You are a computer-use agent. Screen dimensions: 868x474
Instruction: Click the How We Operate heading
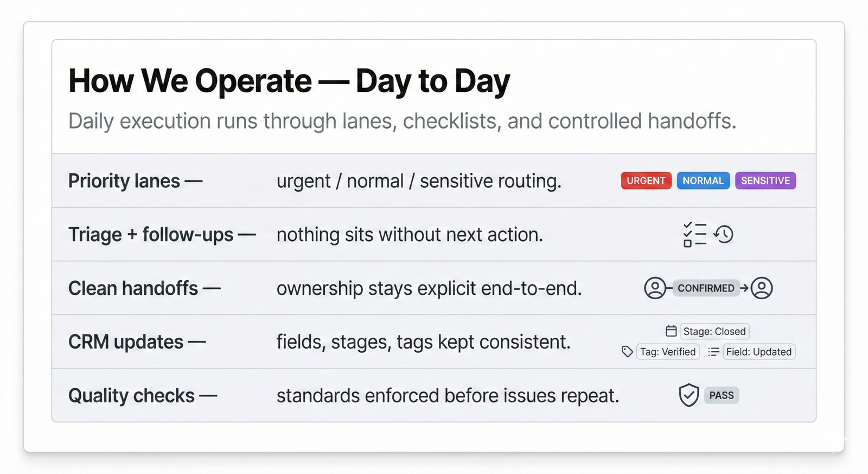(289, 81)
